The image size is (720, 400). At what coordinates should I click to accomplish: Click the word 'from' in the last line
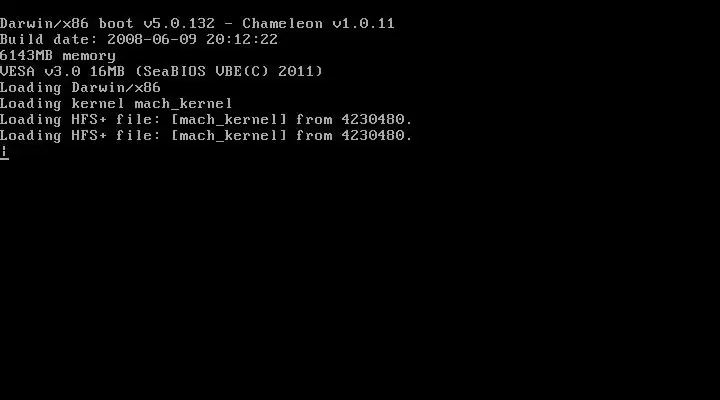point(314,136)
